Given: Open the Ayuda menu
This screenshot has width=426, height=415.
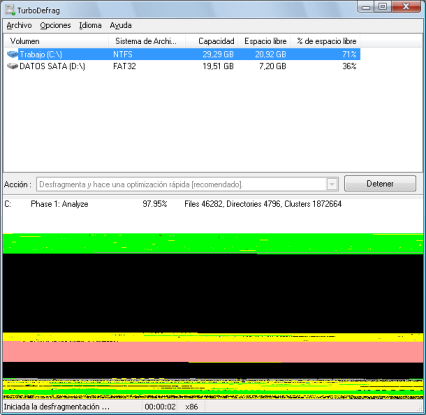Looking at the screenshot, I should tap(121, 25).
